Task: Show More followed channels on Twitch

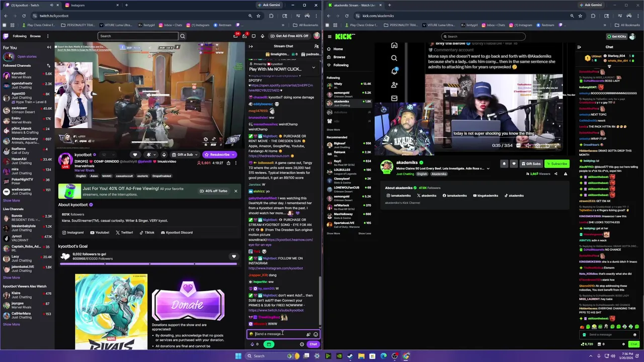Action: [x=12, y=201]
